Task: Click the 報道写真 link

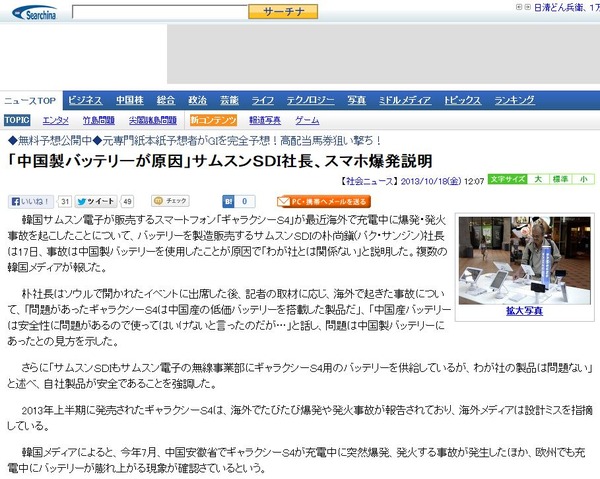Action: tap(265, 121)
